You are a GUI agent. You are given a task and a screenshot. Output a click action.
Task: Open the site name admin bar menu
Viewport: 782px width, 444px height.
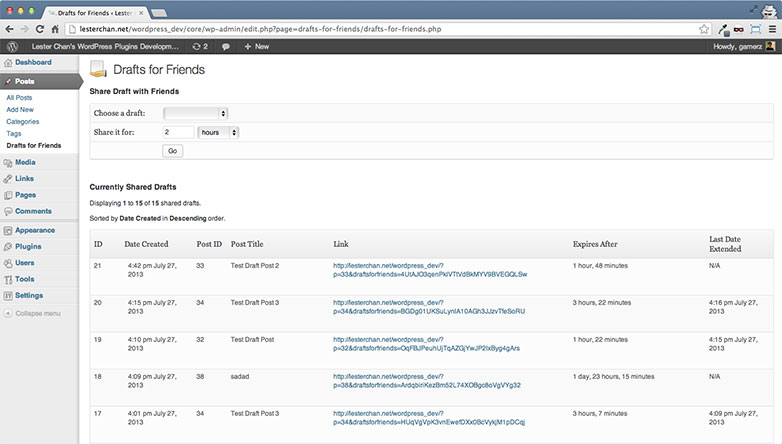pos(105,46)
